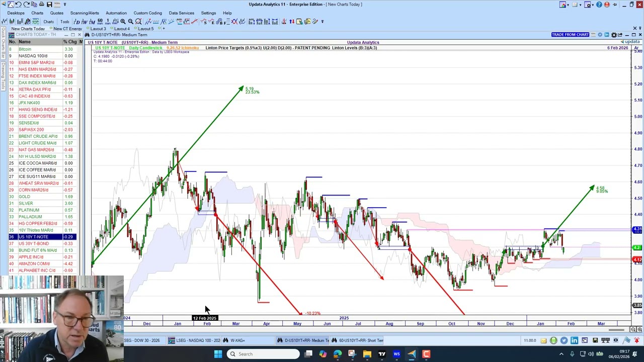Open Microsoft Edge from the taskbar
The height and width of the screenshot is (362, 644).
(x=338, y=354)
